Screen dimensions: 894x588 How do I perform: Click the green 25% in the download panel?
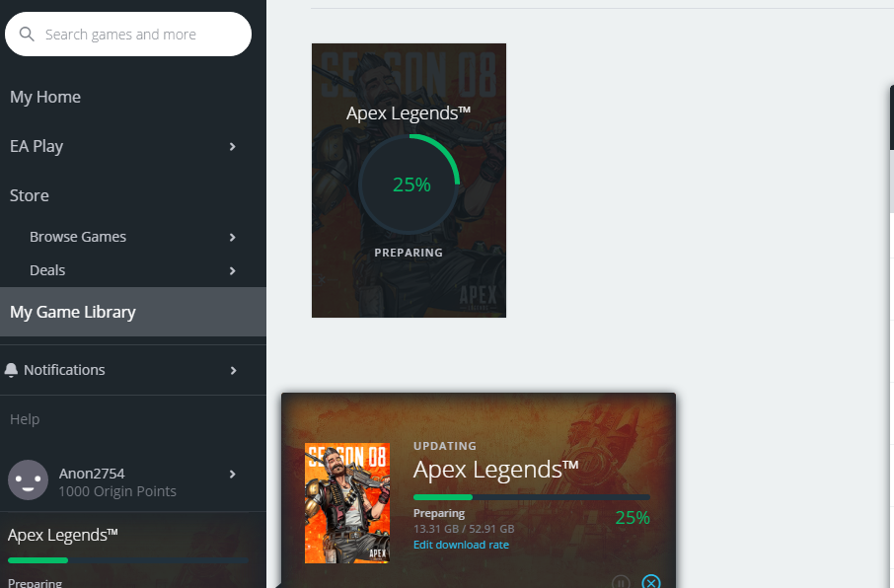[x=633, y=518]
